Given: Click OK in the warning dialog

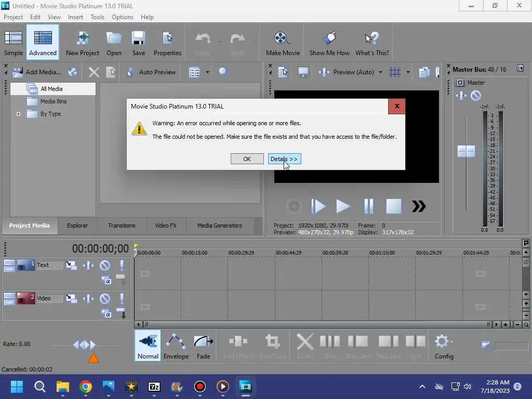Looking at the screenshot, I should pyautogui.click(x=247, y=159).
